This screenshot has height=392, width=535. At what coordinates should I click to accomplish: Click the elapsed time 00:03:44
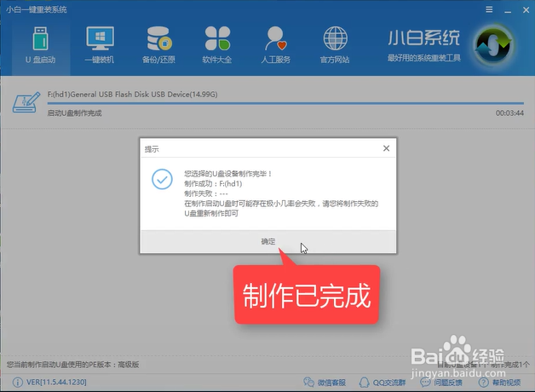point(509,113)
